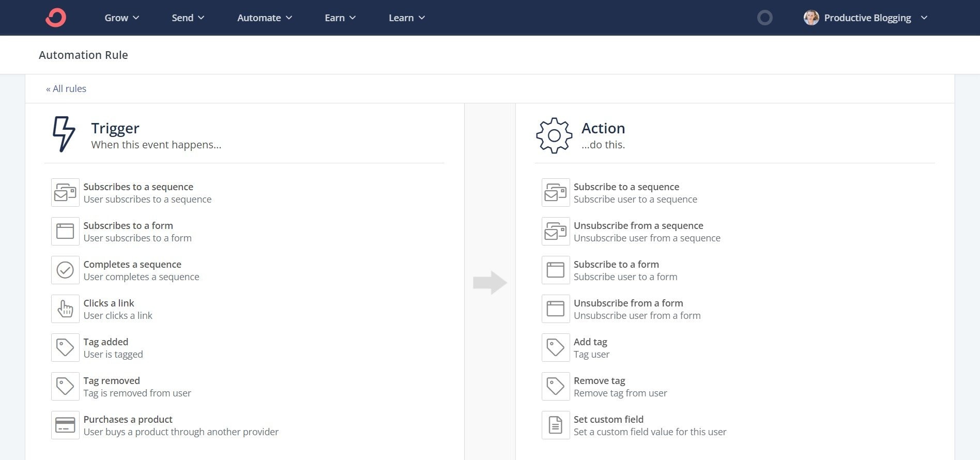Click the 'Remove tag' action tag icon

tap(556, 386)
